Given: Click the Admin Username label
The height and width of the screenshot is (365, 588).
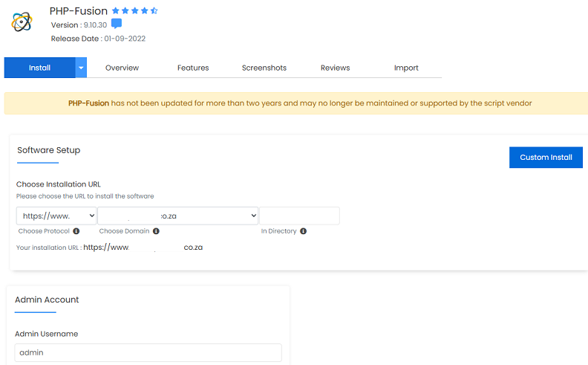Looking at the screenshot, I should tap(47, 334).
